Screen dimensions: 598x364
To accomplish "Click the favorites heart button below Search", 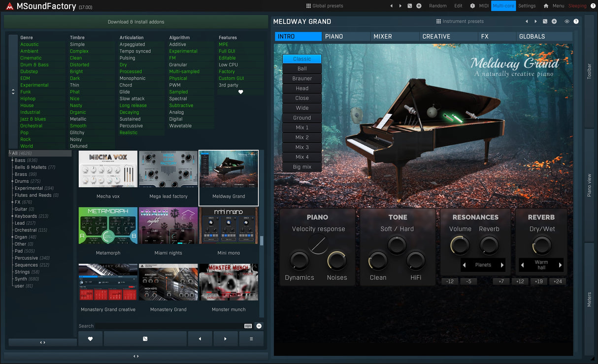I will click(90, 339).
